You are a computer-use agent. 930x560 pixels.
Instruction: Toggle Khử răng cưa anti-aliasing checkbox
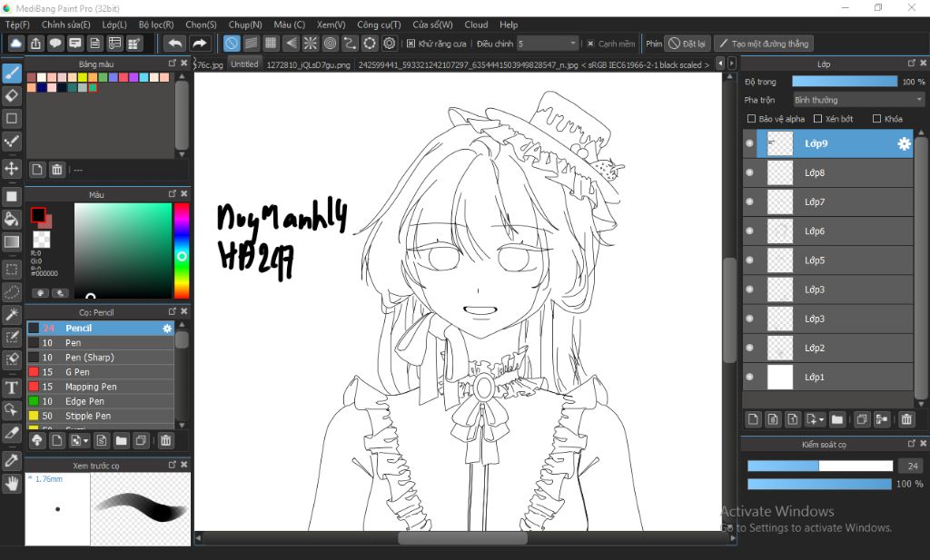pos(411,44)
